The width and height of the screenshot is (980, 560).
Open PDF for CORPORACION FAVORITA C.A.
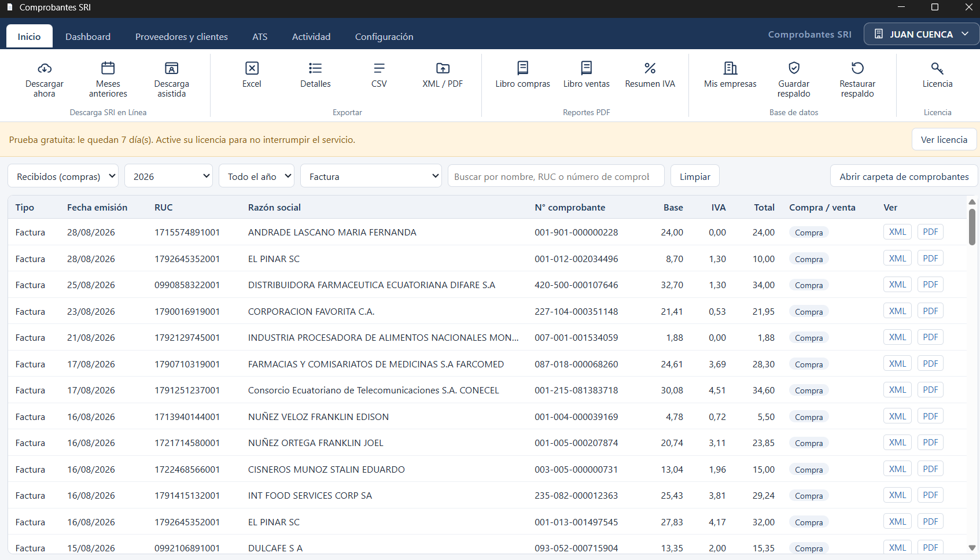(930, 311)
